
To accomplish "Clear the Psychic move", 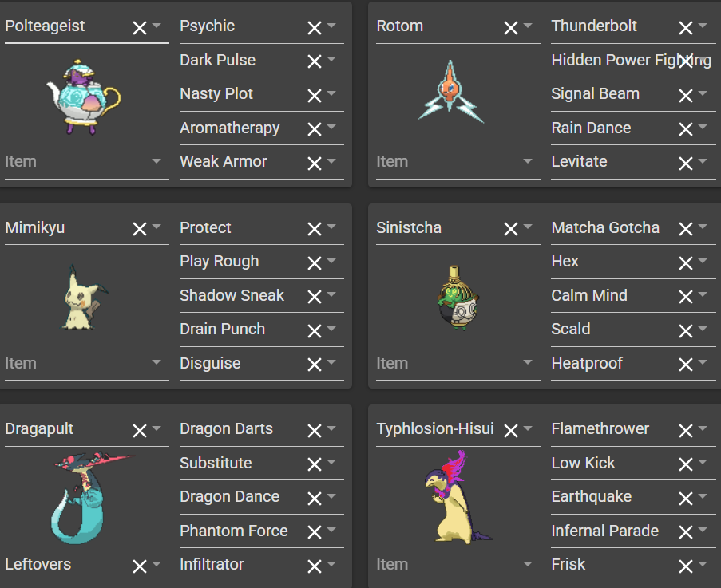I will [315, 28].
